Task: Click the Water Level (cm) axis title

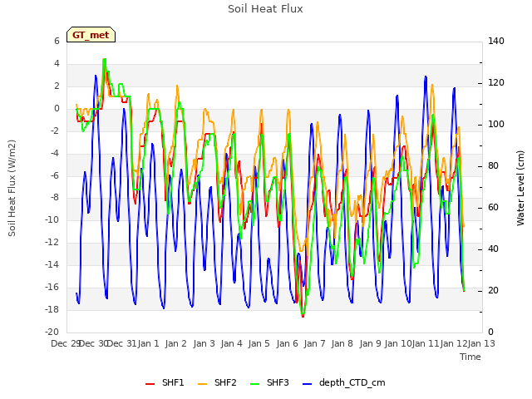Action: [520, 188]
